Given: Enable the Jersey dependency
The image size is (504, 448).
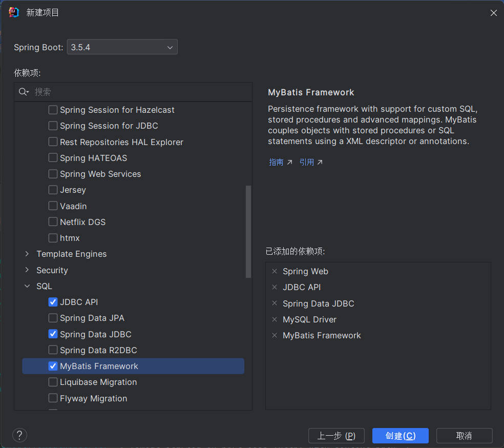Looking at the screenshot, I should pyautogui.click(x=53, y=190).
